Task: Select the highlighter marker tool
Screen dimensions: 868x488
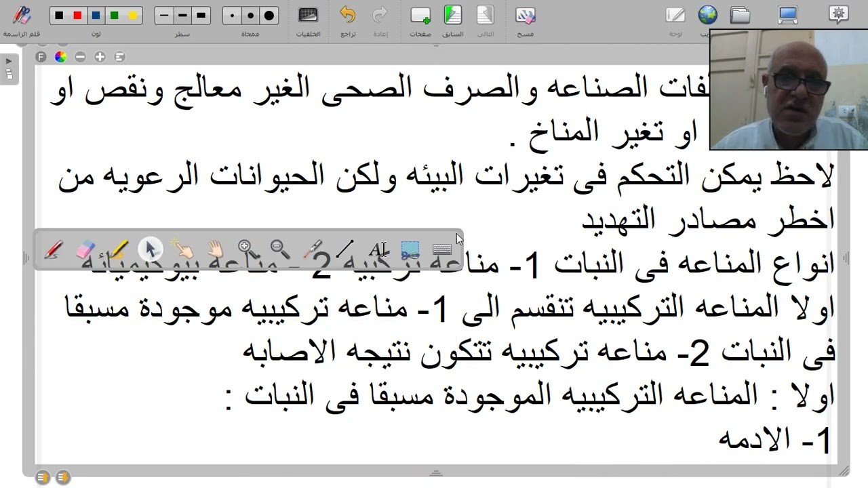Action: (117, 250)
